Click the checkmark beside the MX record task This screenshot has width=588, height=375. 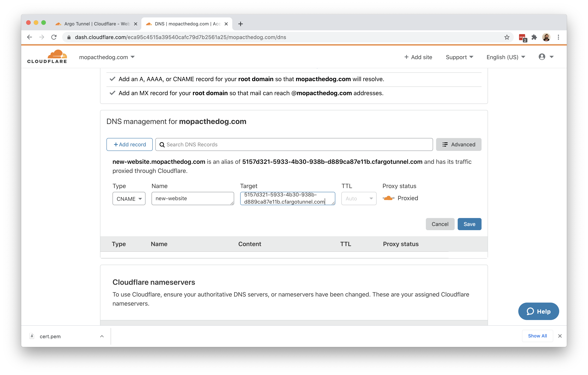point(112,93)
